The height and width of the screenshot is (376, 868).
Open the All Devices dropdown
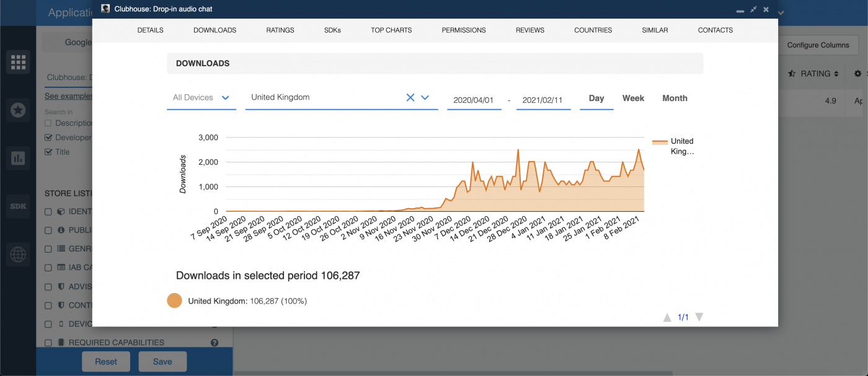click(x=225, y=97)
